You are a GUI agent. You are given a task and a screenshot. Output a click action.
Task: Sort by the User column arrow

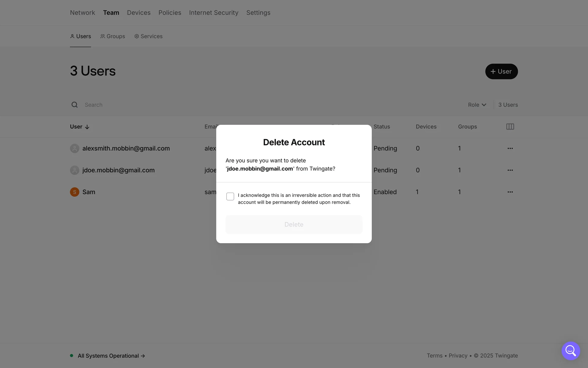point(87,127)
